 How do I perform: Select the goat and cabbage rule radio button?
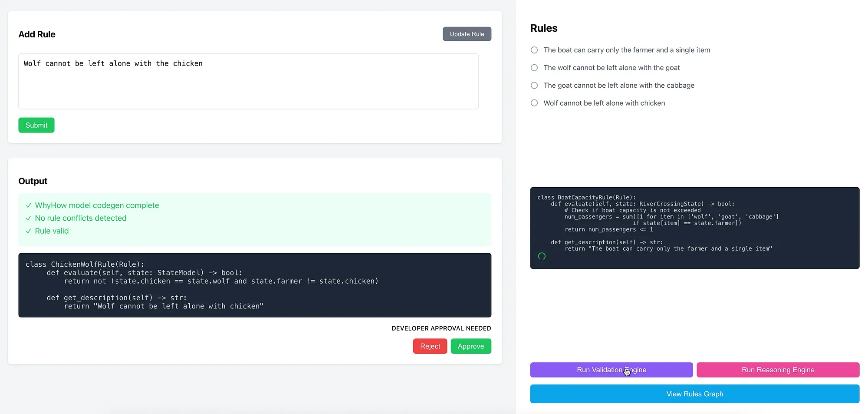534,86
